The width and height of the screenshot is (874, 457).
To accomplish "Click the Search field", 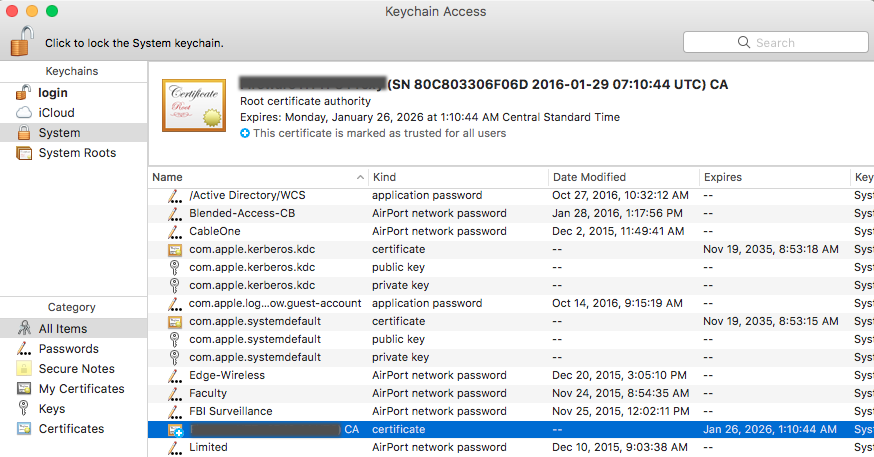I will point(775,42).
